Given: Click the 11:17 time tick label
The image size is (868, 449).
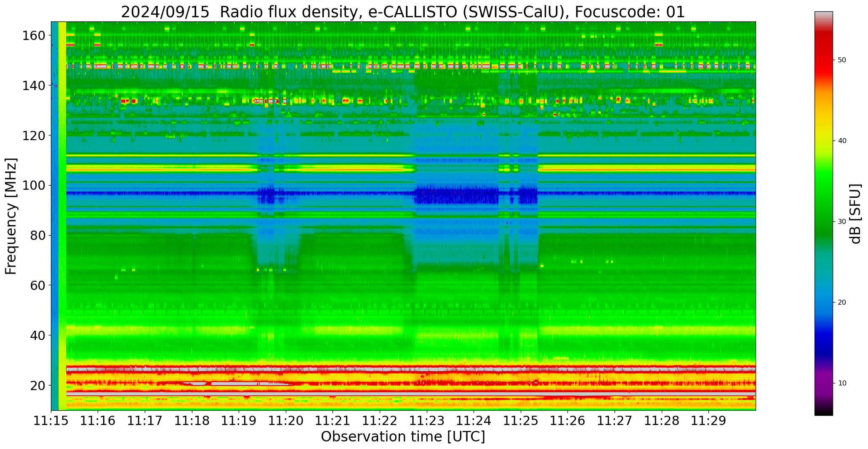Looking at the screenshot, I should tap(145, 420).
